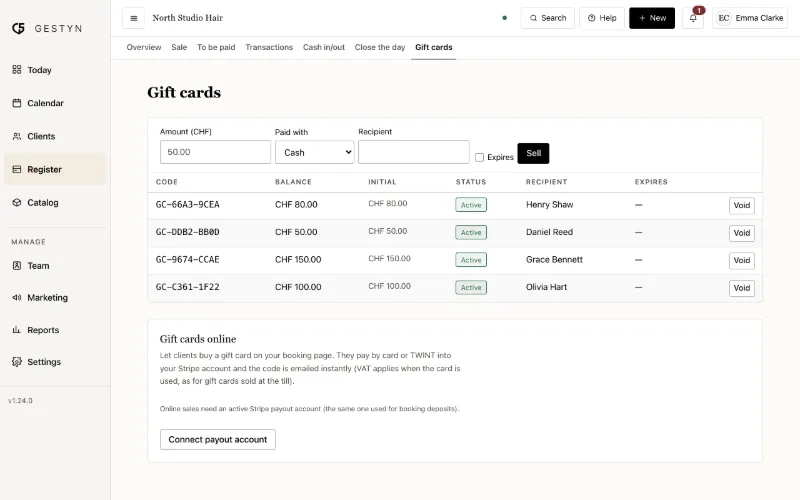Click the EC avatar initials

tap(723, 18)
